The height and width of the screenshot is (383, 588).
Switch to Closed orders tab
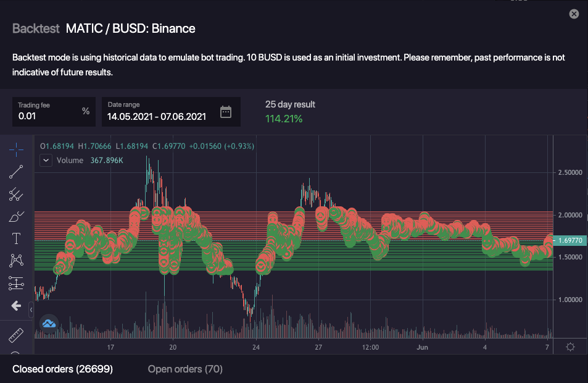pos(62,369)
